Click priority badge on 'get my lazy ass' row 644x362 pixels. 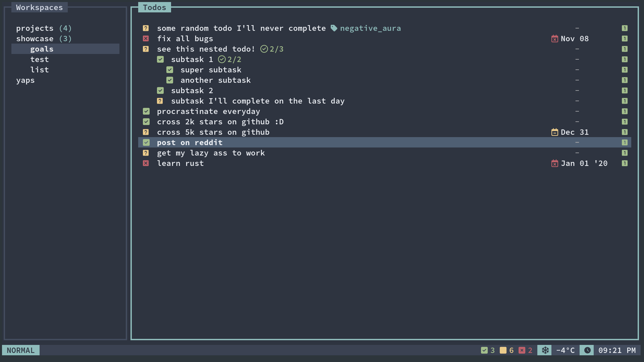625,153
